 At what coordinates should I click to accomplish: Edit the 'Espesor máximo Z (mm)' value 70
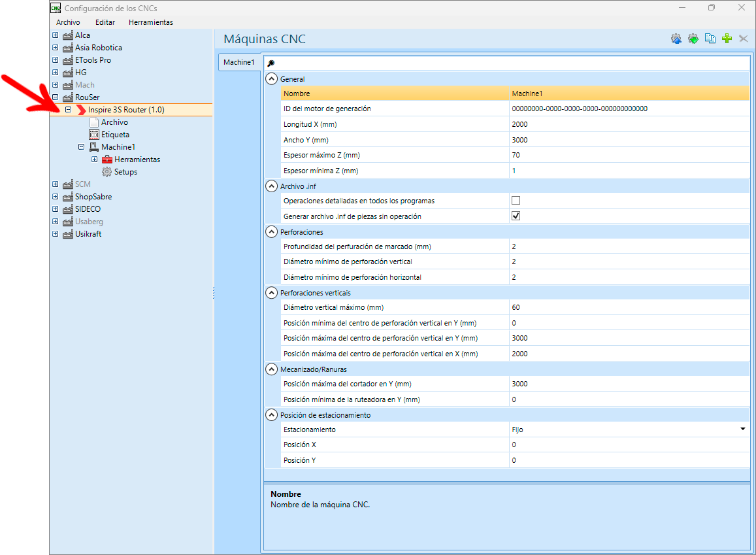click(629, 156)
